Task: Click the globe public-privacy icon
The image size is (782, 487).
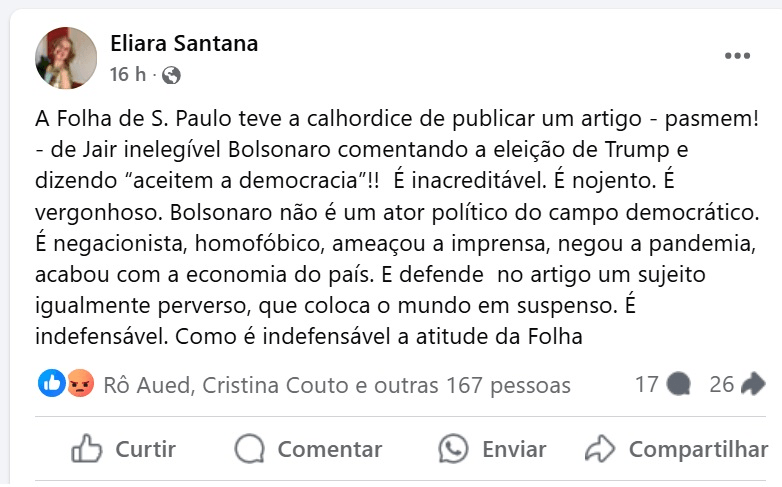Action: click(x=171, y=75)
